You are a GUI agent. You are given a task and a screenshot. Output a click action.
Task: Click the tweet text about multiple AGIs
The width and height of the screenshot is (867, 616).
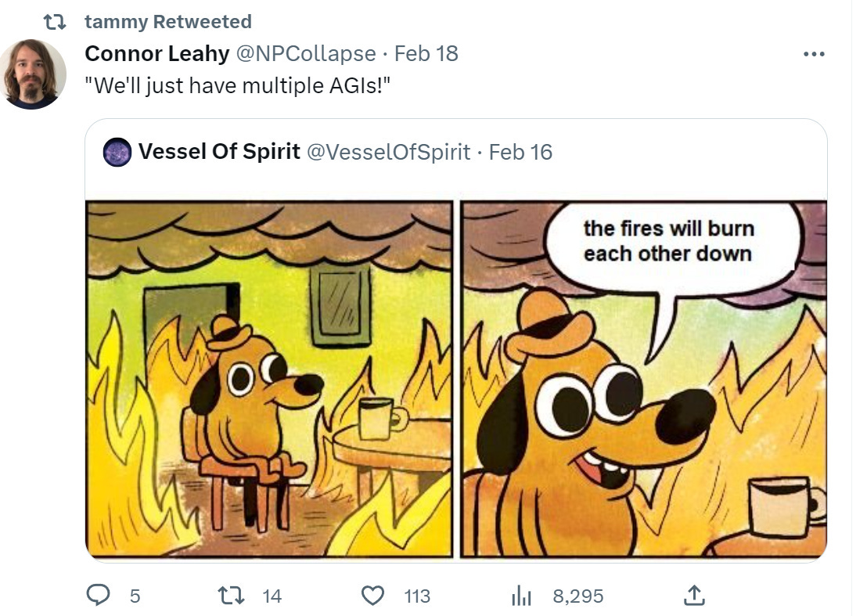coord(238,86)
